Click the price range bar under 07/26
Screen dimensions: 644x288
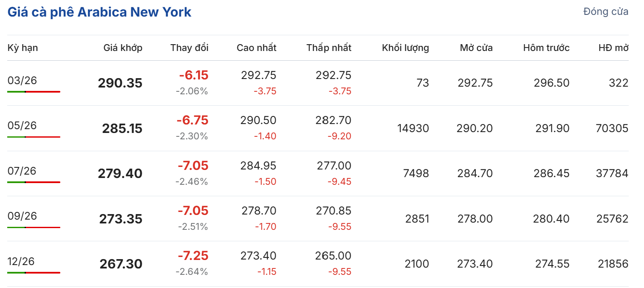point(34,182)
